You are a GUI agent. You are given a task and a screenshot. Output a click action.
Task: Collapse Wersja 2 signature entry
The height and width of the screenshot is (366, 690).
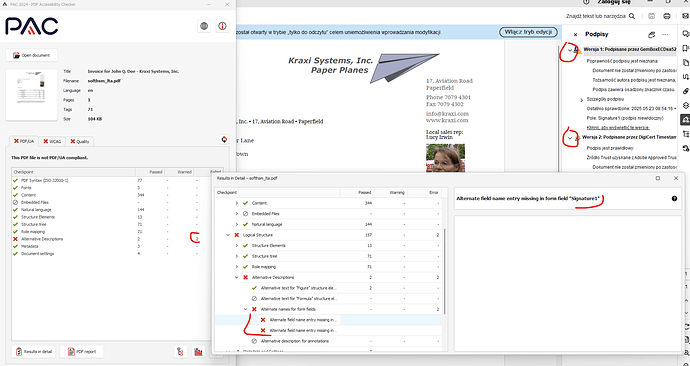pos(570,138)
